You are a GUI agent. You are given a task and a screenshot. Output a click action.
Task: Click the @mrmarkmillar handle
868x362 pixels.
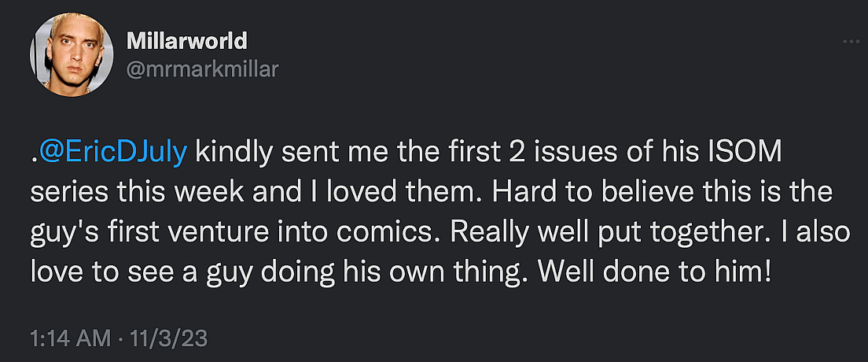click(202, 69)
